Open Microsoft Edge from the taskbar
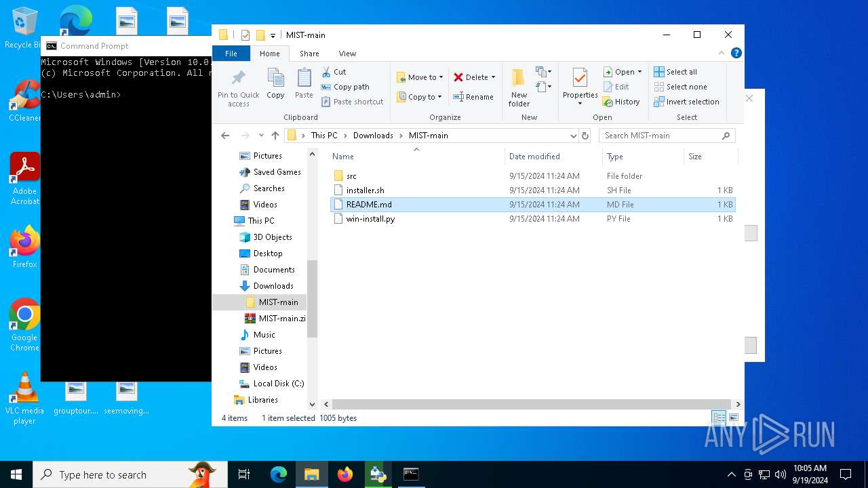The image size is (868, 488). tap(278, 474)
